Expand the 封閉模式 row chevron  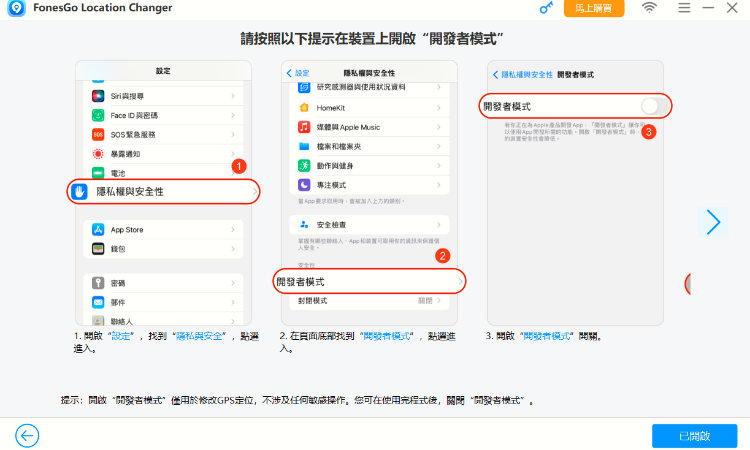pos(439,301)
